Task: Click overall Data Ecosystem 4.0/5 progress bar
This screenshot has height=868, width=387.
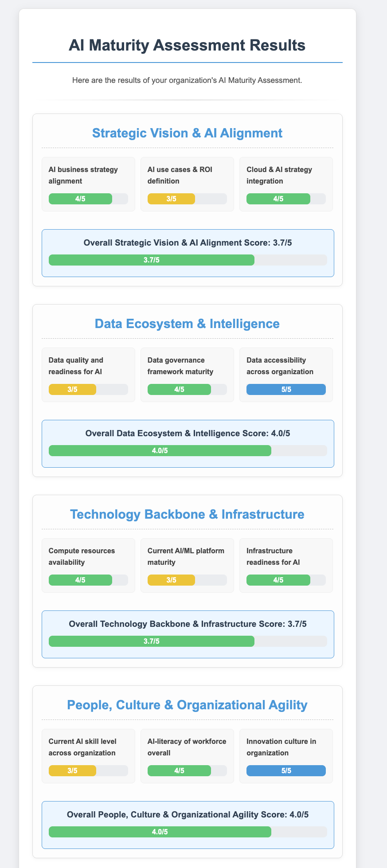Action: (x=188, y=450)
